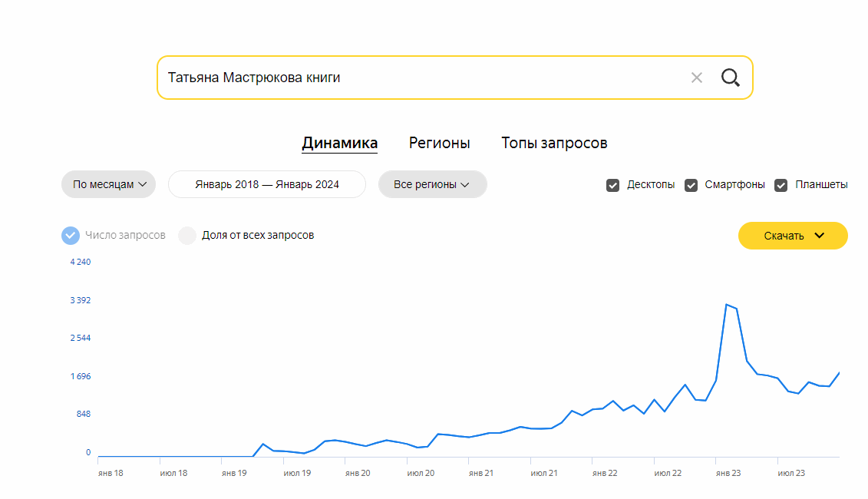Switch to the Динамика tab
The height and width of the screenshot is (499, 868).
pyautogui.click(x=339, y=143)
